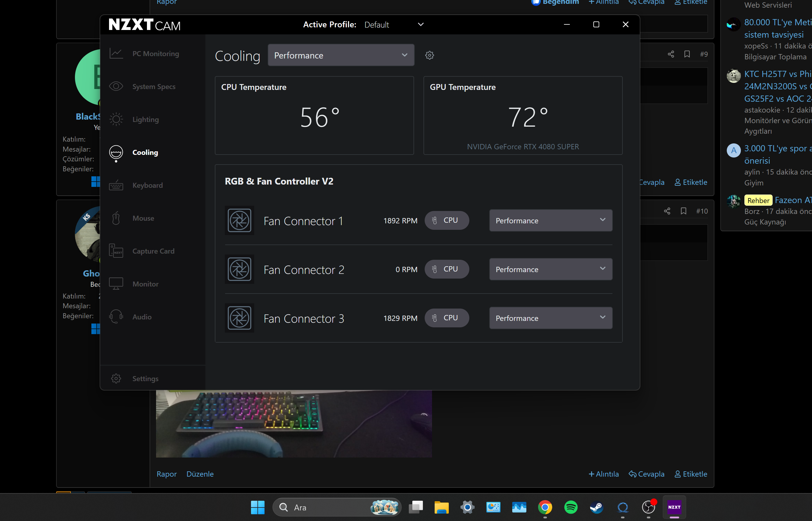Open the keyboard photo thumbnail in the forum
Image resolution: width=812 pixels, height=521 pixels.
pos(294,423)
